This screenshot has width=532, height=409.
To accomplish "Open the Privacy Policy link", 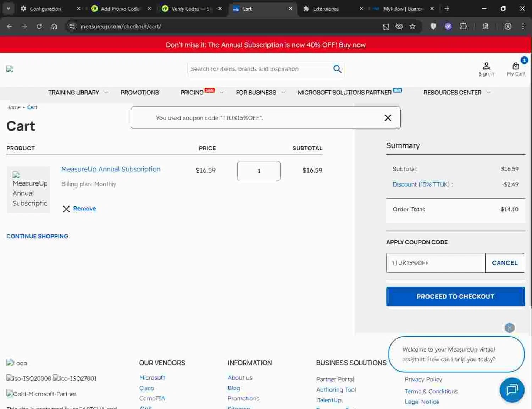I will coord(423,379).
